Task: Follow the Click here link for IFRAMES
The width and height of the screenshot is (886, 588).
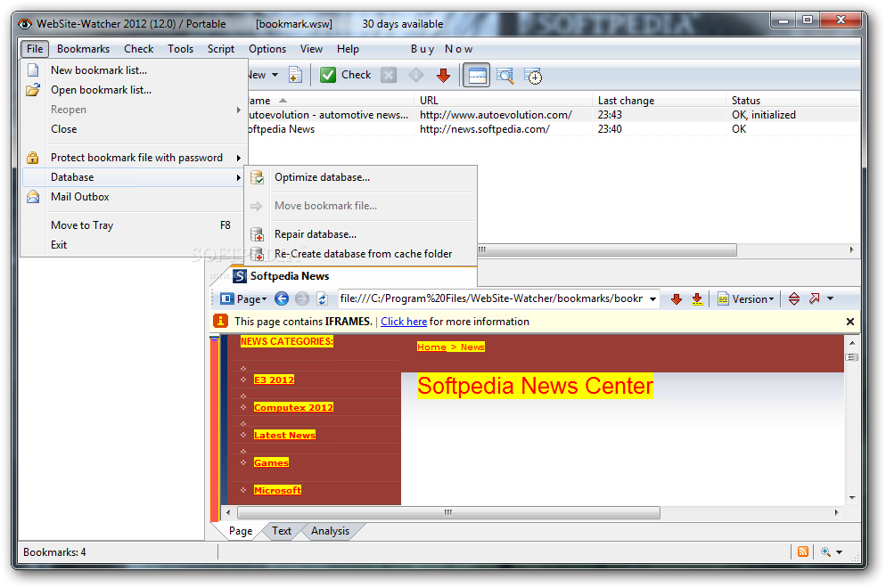Action: pos(404,322)
